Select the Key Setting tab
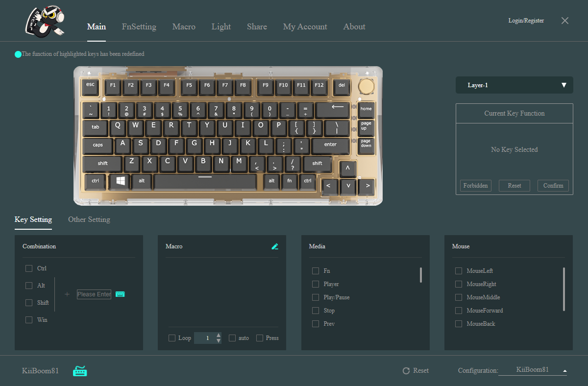588x386 pixels. pos(33,219)
